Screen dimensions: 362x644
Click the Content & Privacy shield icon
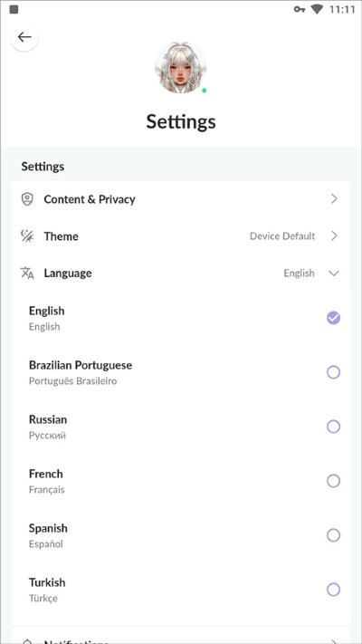click(27, 199)
